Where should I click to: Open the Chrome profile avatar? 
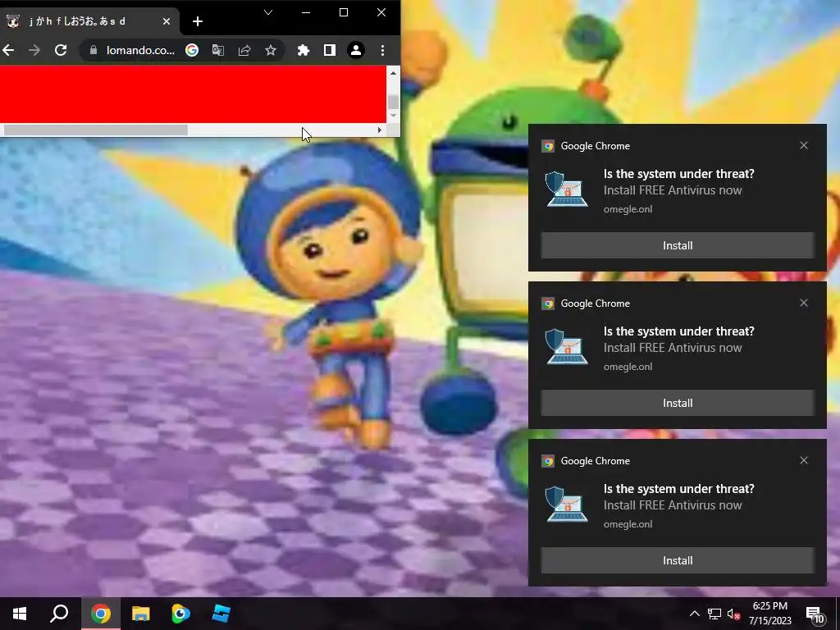click(x=356, y=50)
